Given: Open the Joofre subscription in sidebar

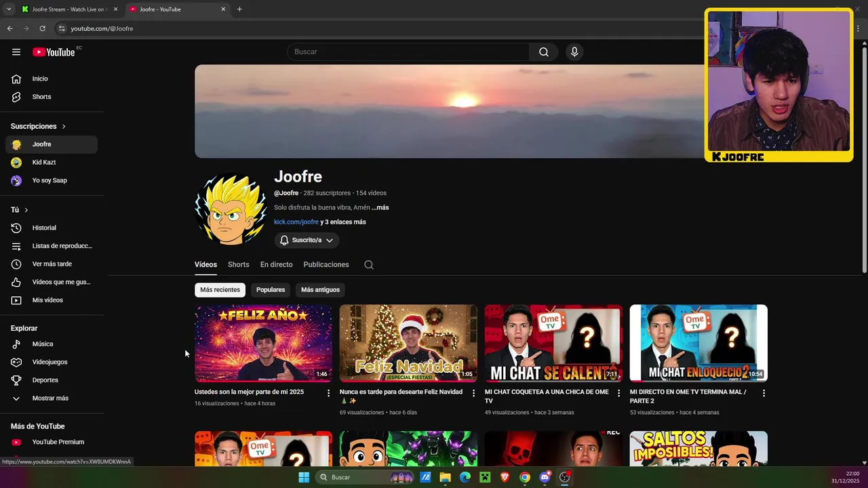Looking at the screenshot, I should [52, 144].
